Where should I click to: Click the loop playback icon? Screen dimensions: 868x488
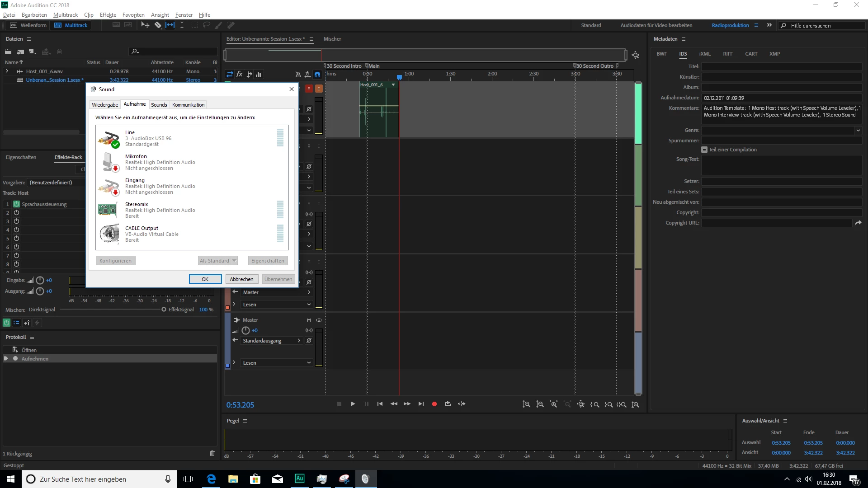448,404
